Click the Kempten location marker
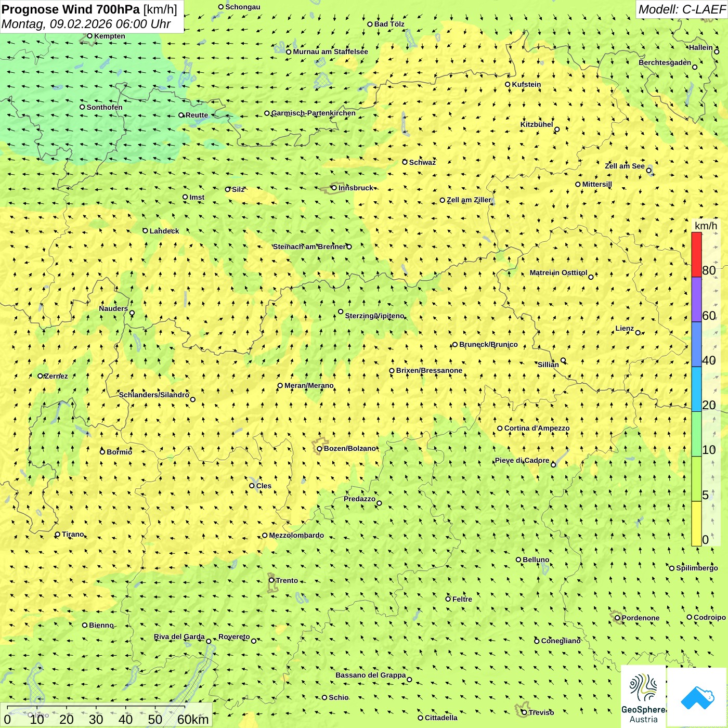Image resolution: width=728 pixels, height=728 pixels. click(x=89, y=36)
